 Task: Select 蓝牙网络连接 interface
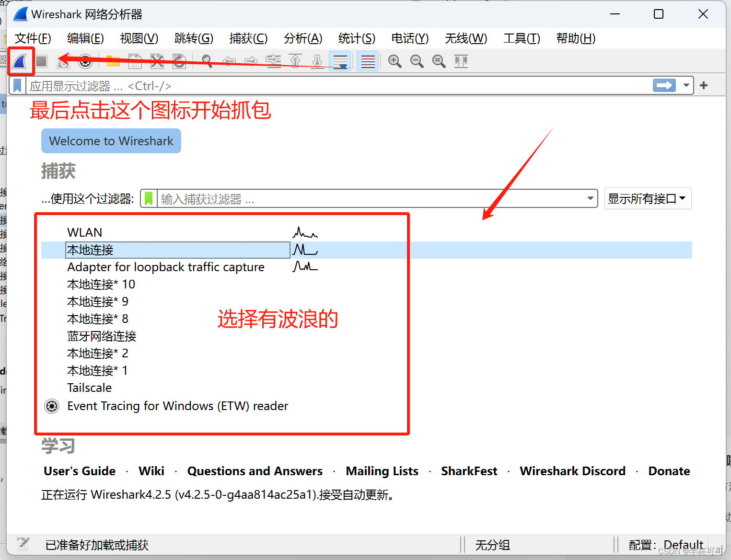click(x=102, y=336)
